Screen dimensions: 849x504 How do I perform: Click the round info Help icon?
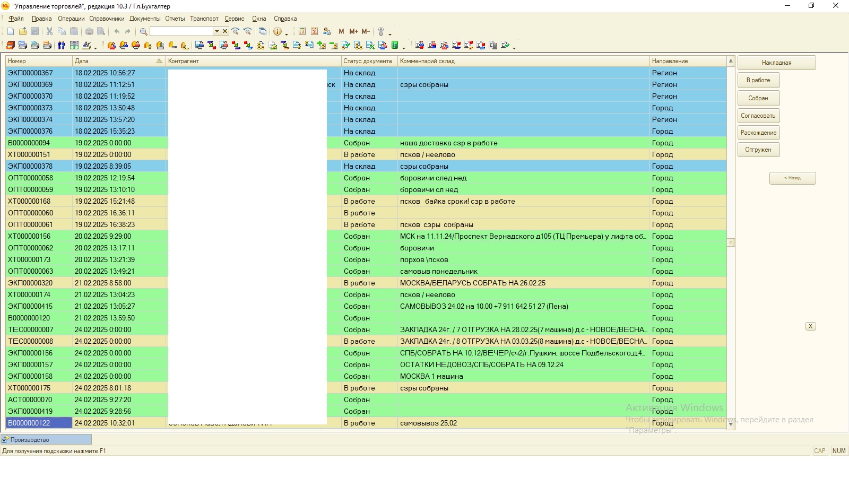[x=277, y=31]
